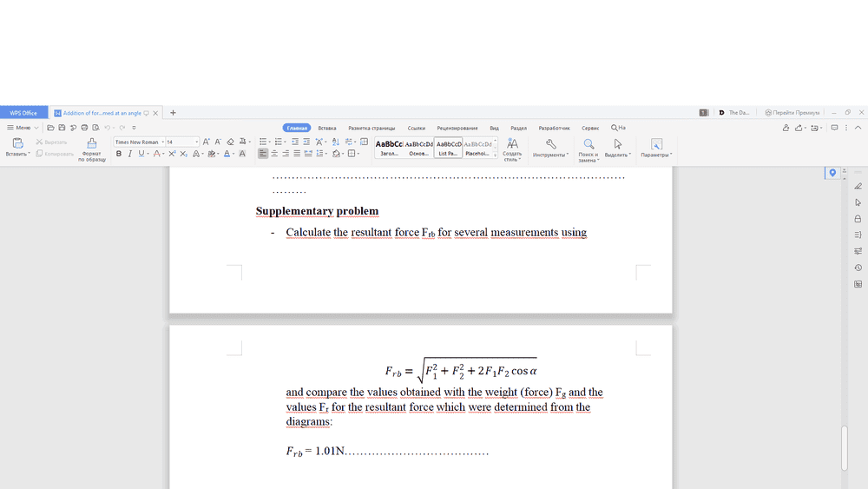Screen dimensions: 868x489
Task: Toggle italic formatting
Action: point(129,154)
